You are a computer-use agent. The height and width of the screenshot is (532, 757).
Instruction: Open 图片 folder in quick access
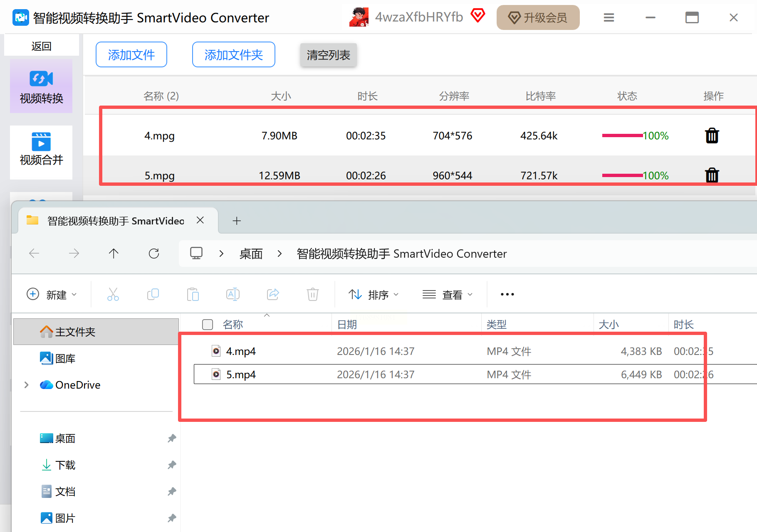(58, 518)
